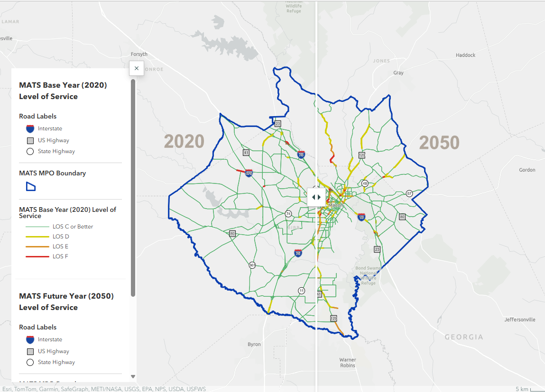The image size is (545, 392).
Task: Click the Gray town label
Action: pos(398,73)
